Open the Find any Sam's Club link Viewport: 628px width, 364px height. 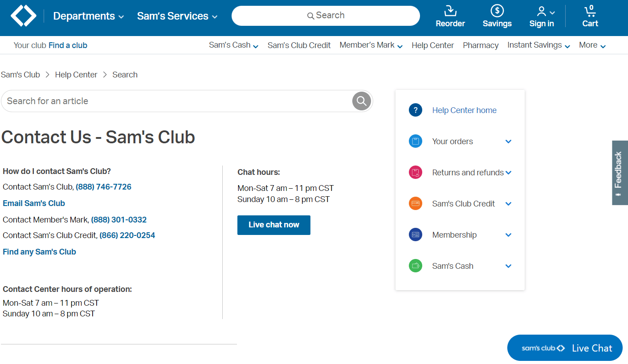coord(39,252)
